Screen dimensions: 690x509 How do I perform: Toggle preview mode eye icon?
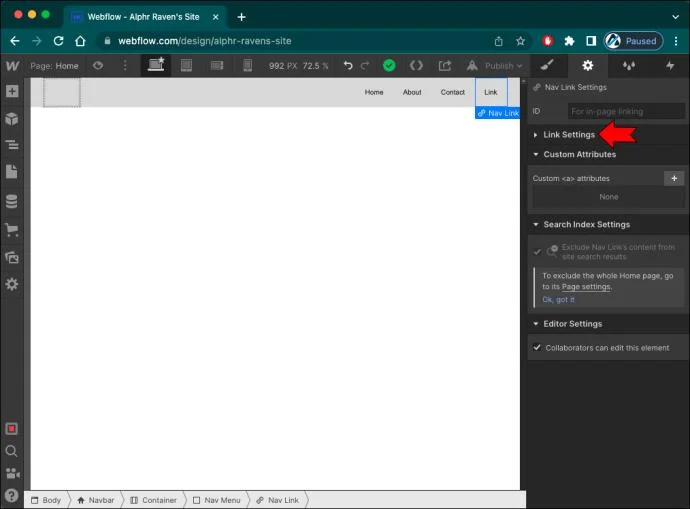[98, 66]
